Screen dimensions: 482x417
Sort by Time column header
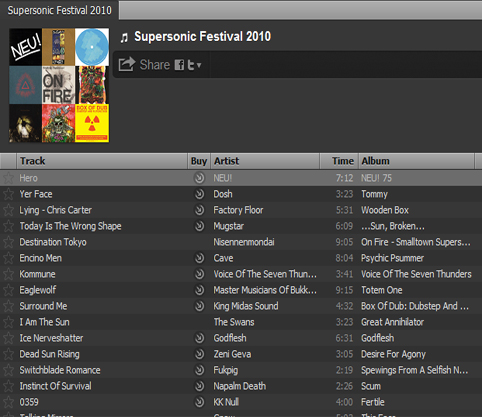(339, 161)
